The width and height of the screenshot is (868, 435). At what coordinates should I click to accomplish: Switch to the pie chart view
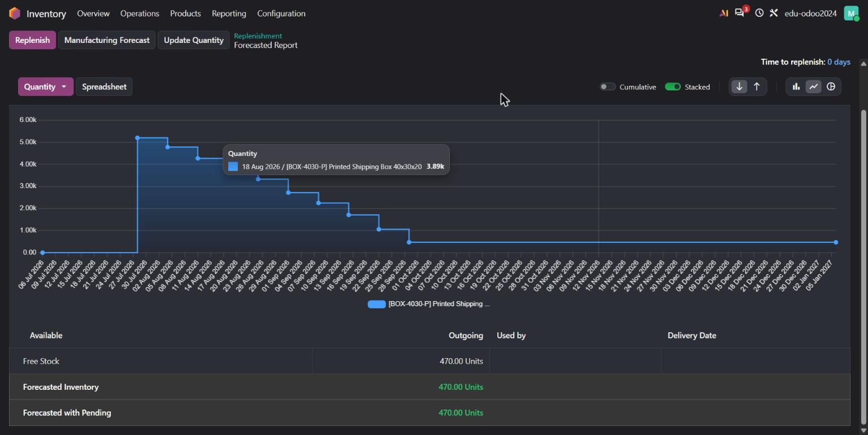coord(831,86)
